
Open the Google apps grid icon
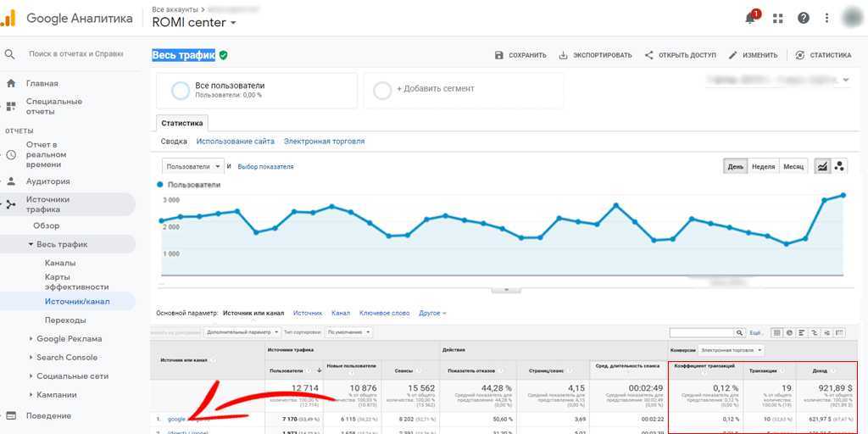coord(778,18)
